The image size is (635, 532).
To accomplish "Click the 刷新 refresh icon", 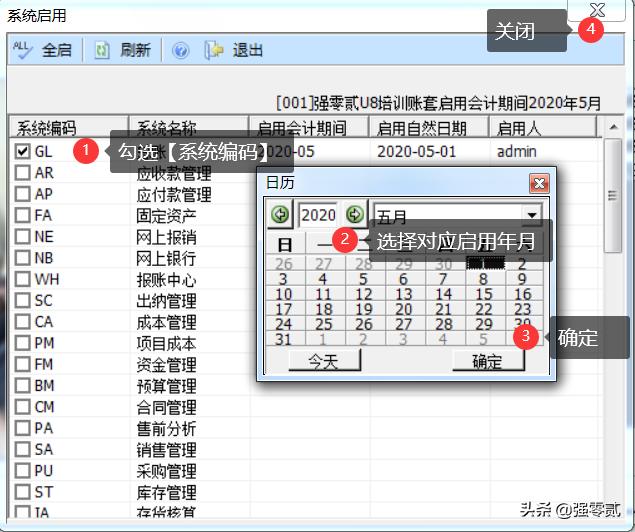I will click(x=102, y=51).
